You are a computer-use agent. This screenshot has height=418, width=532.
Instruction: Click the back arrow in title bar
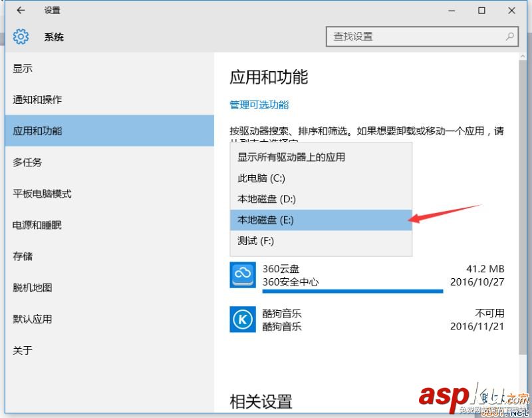(x=19, y=10)
